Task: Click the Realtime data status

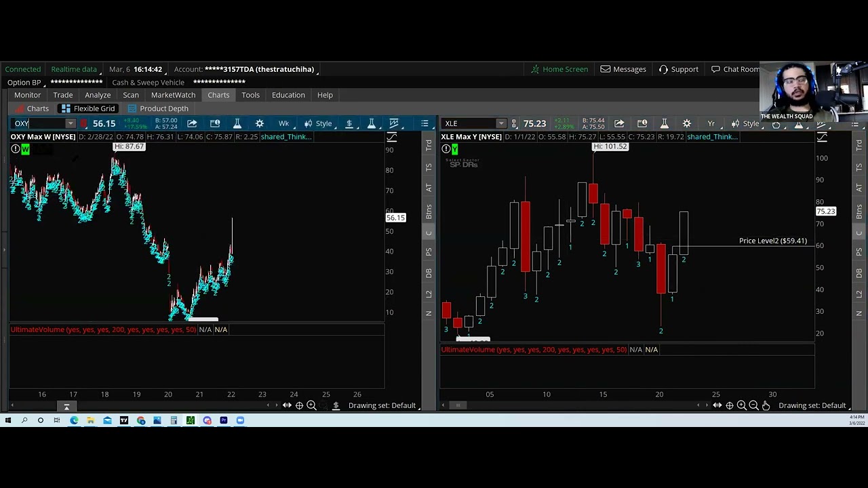Action: click(x=74, y=69)
